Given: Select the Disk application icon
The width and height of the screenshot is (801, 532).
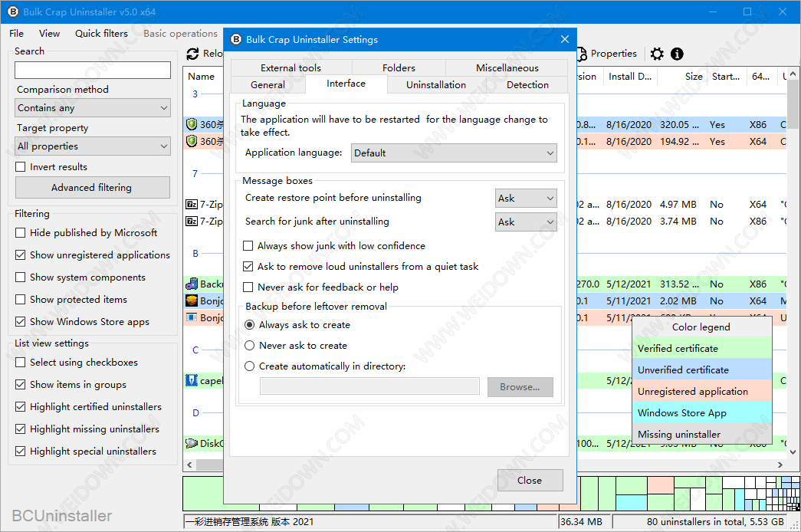Looking at the screenshot, I should pyautogui.click(x=192, y=443).
